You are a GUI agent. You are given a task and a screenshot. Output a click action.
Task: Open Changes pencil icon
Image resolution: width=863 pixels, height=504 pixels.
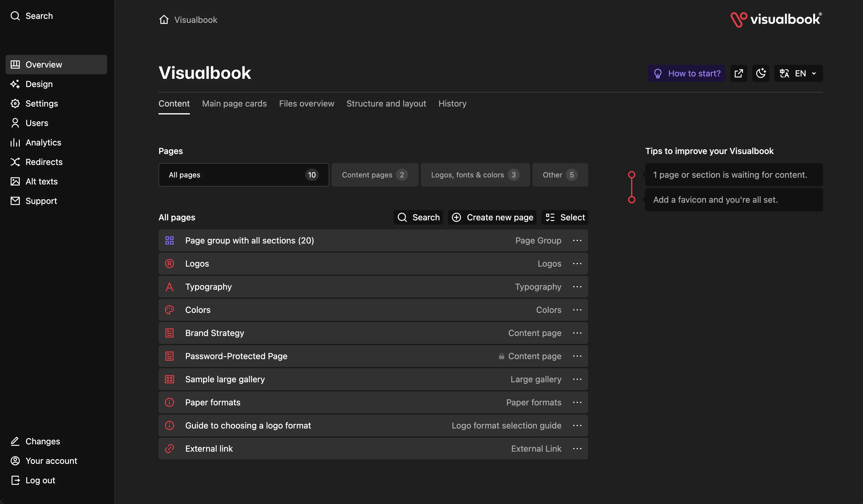(15, 441)
